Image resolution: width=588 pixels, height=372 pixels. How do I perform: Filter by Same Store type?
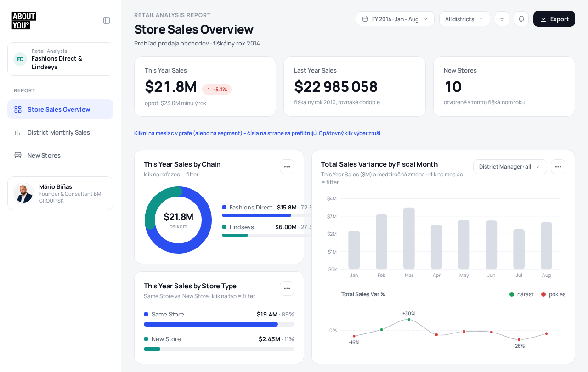pos(164,314)
